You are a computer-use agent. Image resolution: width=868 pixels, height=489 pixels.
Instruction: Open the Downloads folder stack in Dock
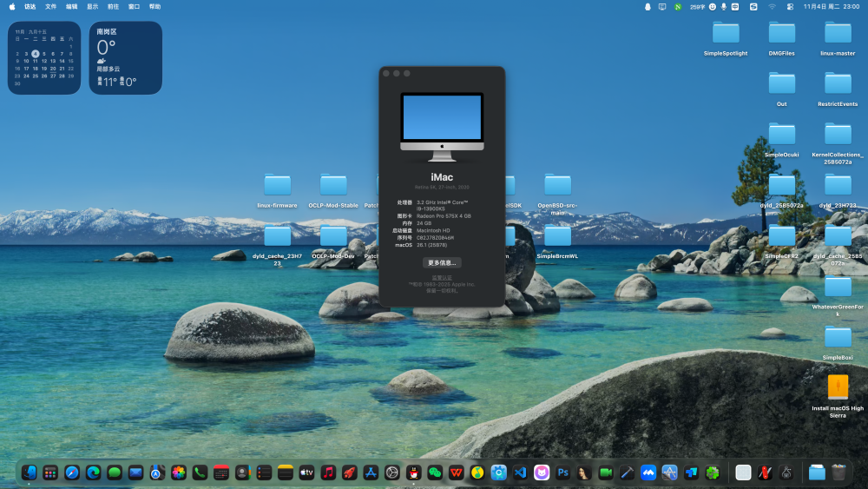coord(817,472)
